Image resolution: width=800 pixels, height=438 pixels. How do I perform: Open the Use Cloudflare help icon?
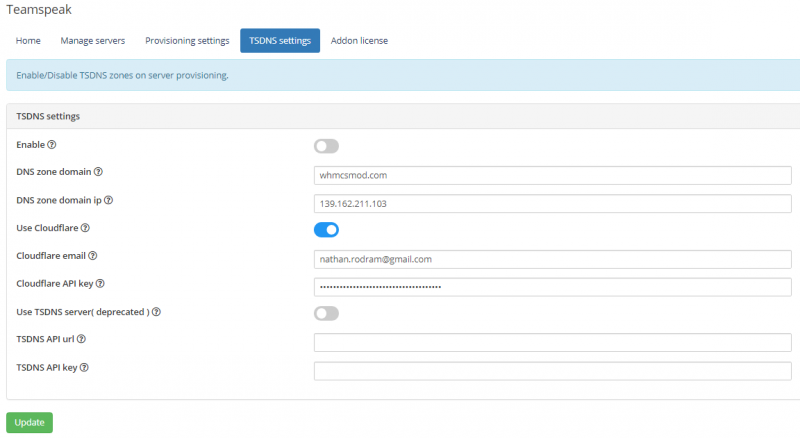click(85, 228)
